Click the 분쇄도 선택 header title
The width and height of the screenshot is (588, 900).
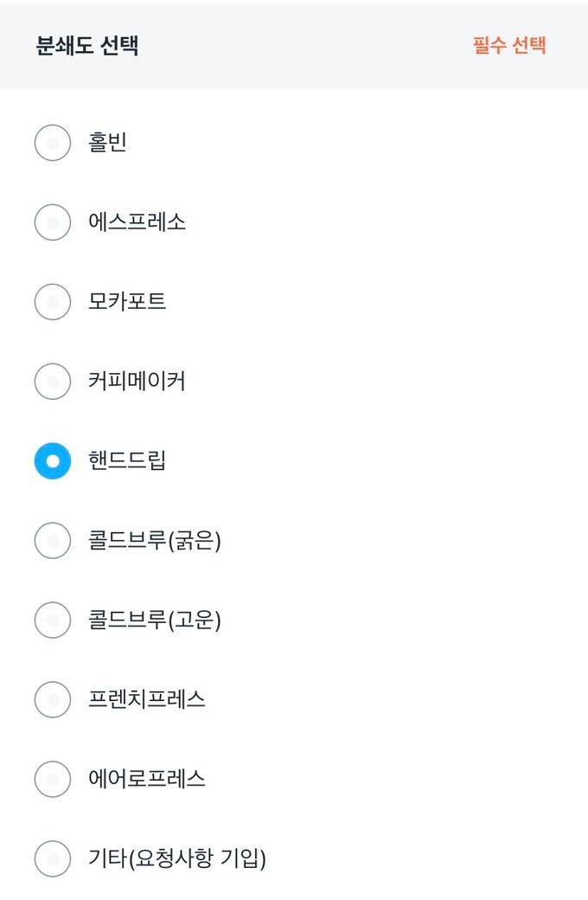coord(87,46)
